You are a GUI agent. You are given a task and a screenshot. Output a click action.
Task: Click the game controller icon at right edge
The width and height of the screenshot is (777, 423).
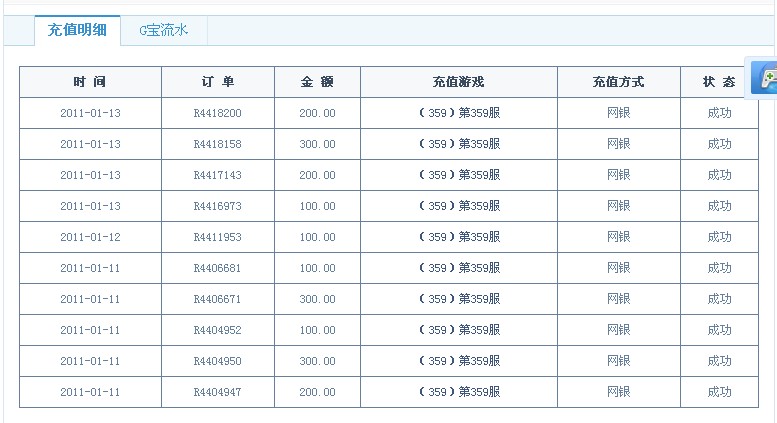pyautogui.click(x=764, y=78)
